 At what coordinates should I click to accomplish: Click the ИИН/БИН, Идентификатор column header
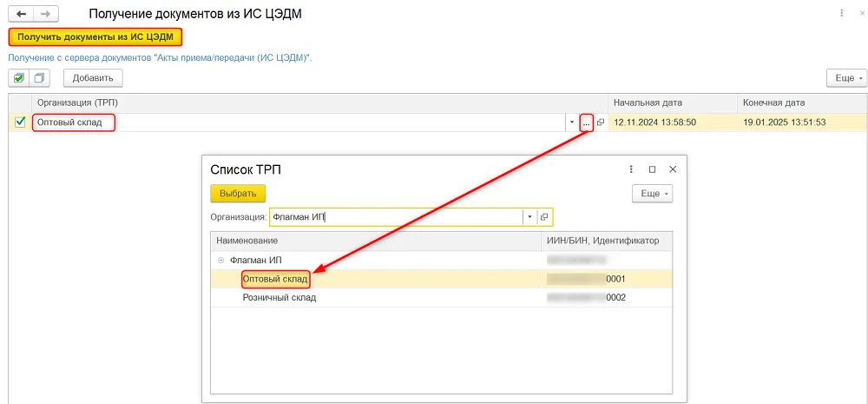pyautogui.click(x=607, y=241)
